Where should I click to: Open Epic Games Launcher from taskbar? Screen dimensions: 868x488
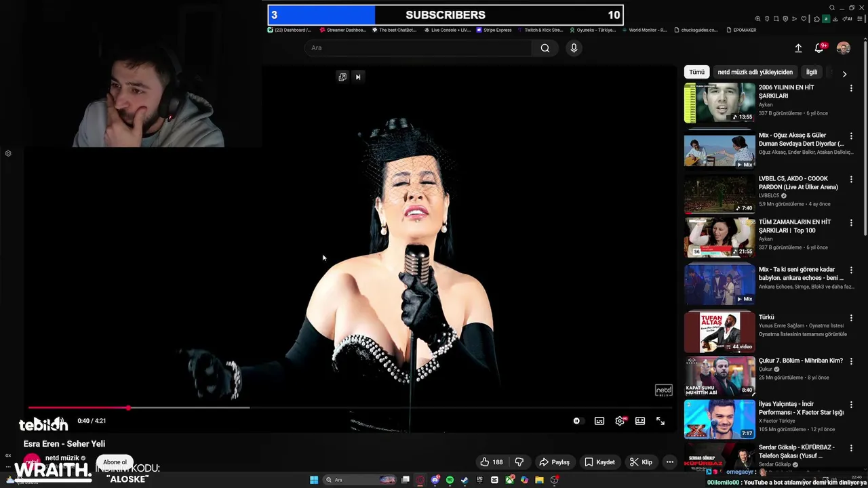tap(479, 480)
